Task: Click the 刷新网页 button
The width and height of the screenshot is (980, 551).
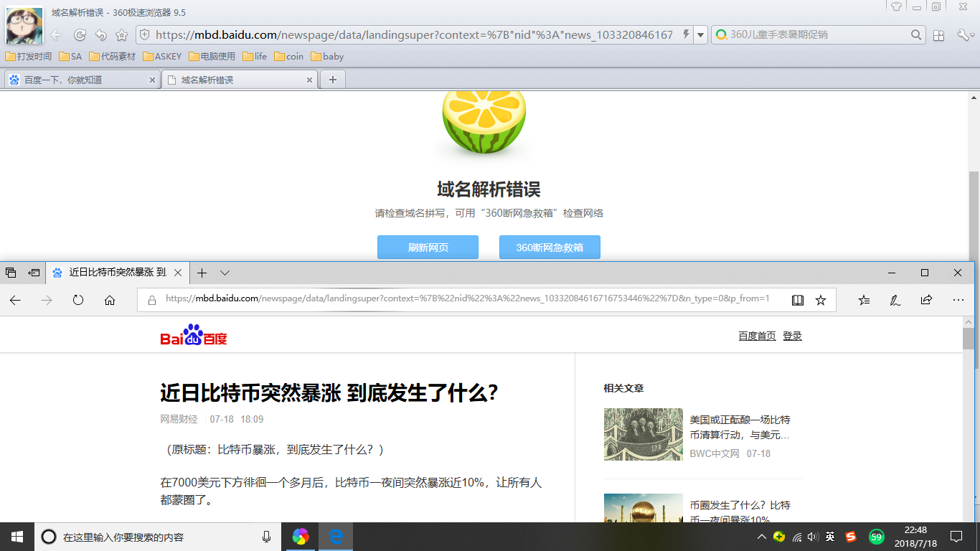Action: tap(427, 247)
